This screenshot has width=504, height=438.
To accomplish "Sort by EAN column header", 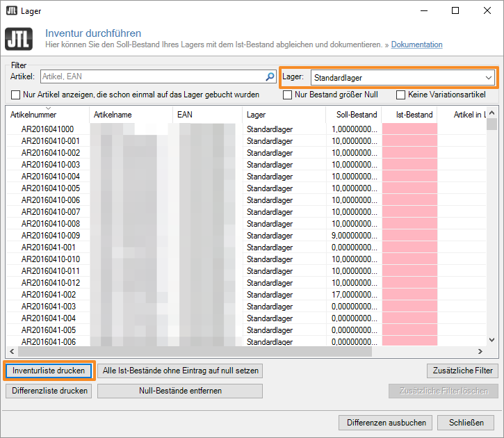I will tap(207, 115).
